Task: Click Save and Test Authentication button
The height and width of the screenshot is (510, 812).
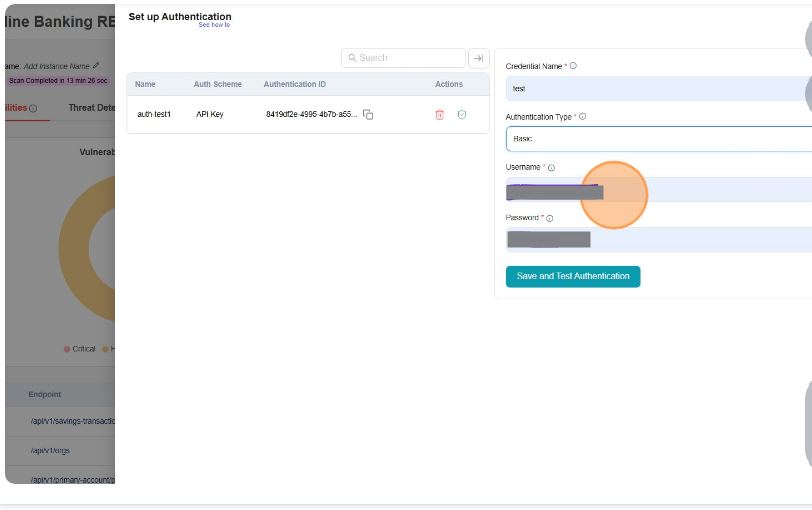Action: point(573,276)
